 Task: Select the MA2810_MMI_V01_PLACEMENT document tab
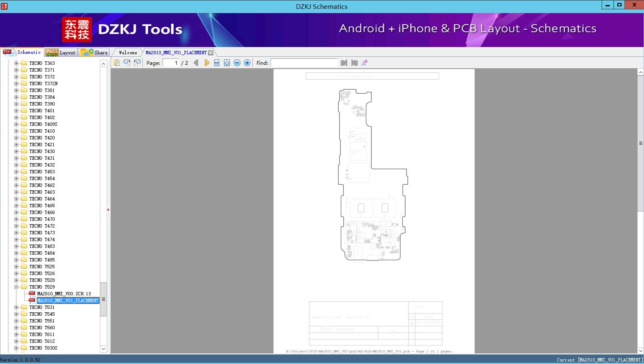(x=176, y=53)
